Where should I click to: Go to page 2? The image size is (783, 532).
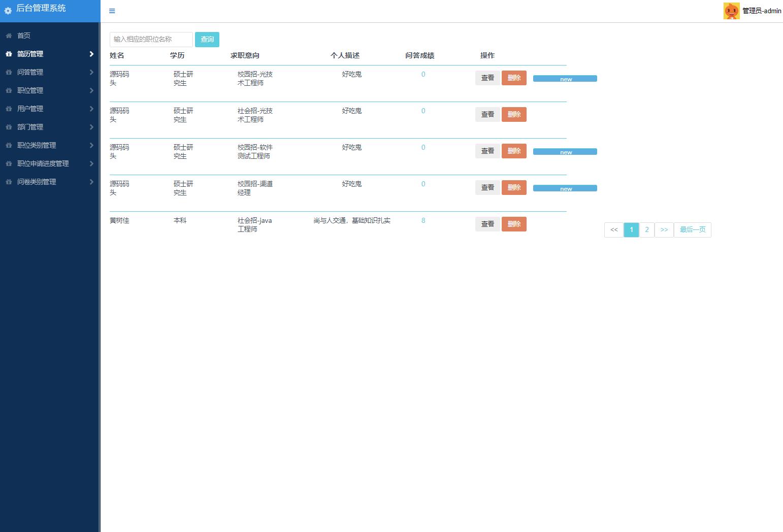tap(647, 230)
